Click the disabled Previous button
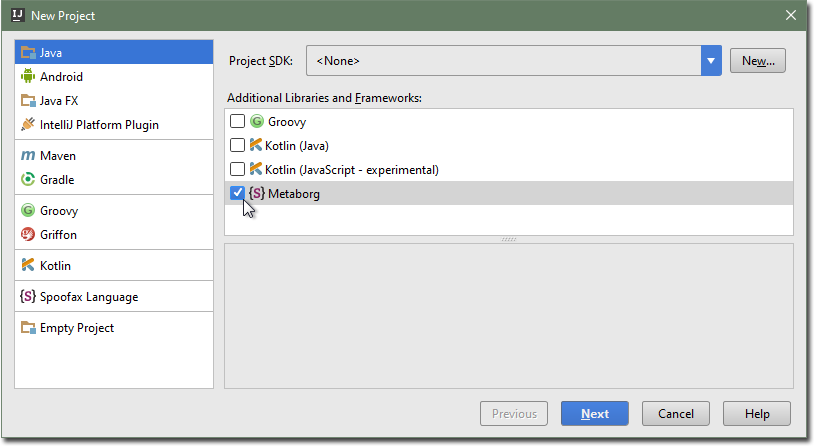The height and width of the screenshot is (446, 814). pyautogui.click(x=514, y=413)
